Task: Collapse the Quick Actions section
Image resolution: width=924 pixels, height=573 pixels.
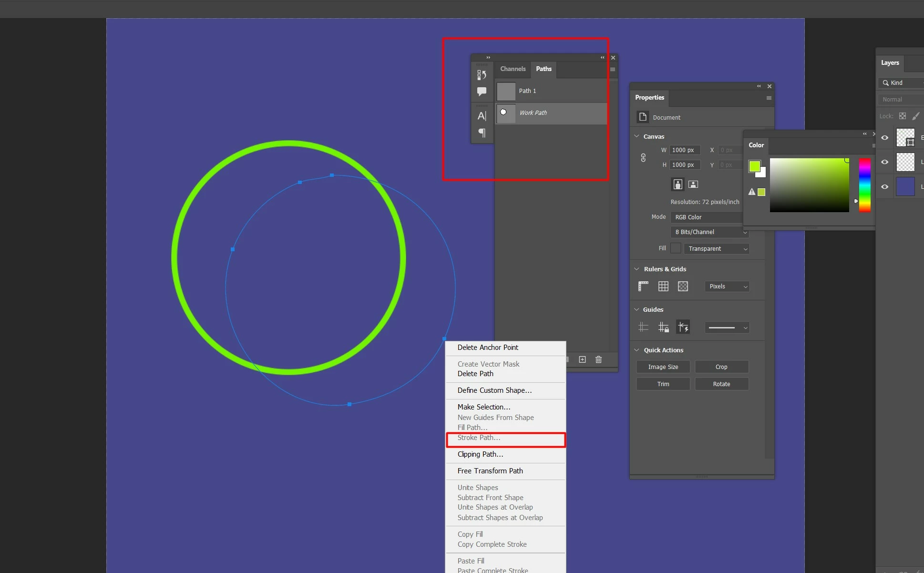Action: pyautogui.click(x=637, y=350)
